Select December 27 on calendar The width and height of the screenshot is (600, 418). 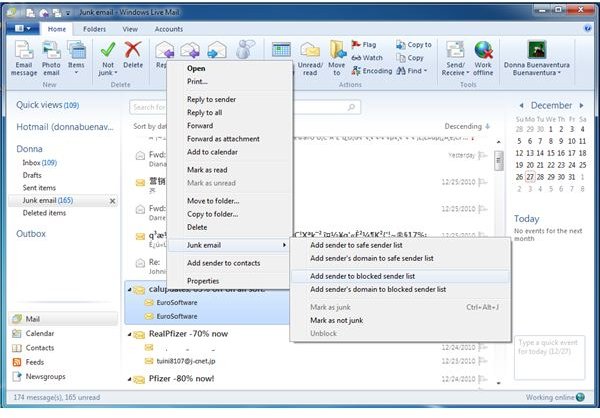coord(530,177)
